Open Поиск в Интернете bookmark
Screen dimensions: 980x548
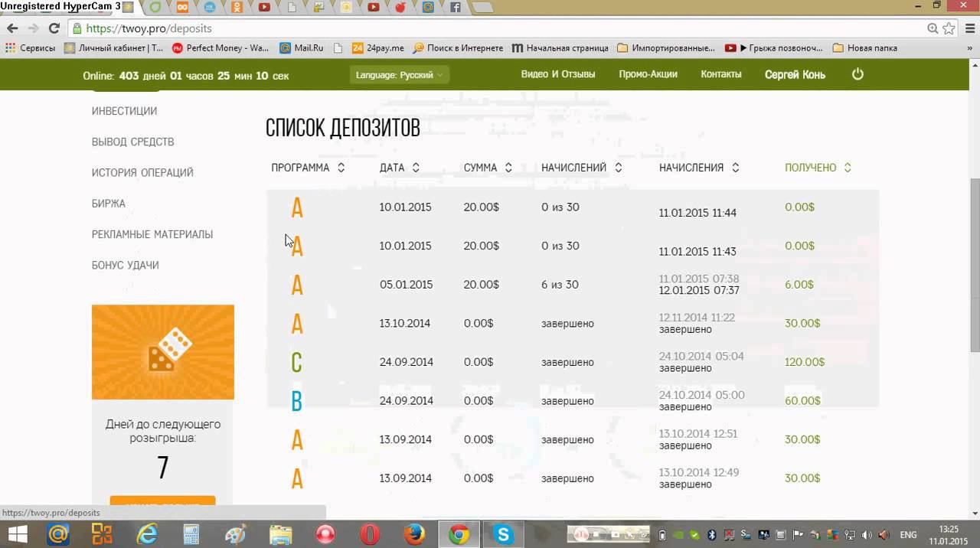click(458, 47)
